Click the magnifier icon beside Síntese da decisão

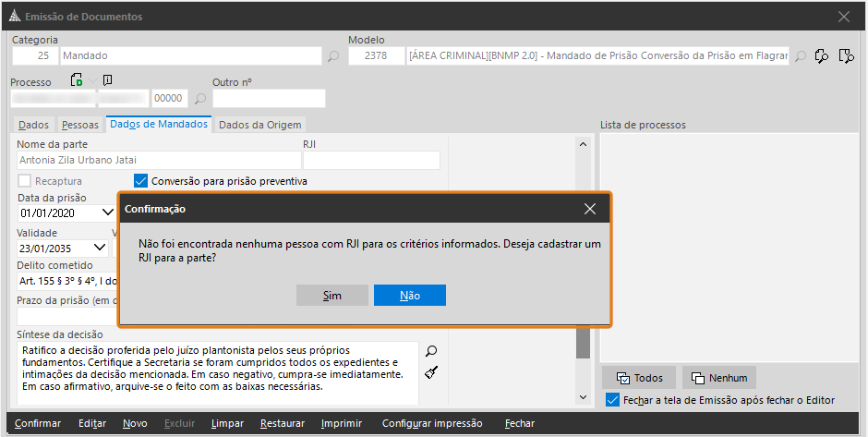click(430, 351)
